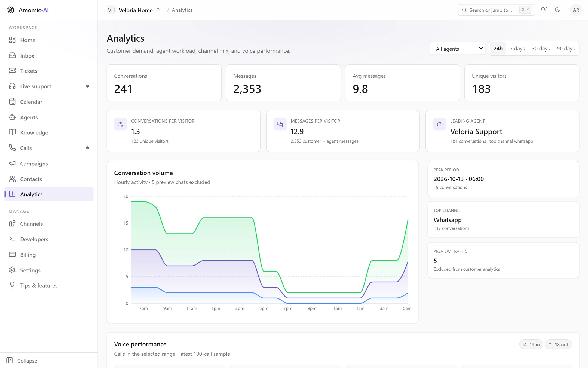Open the Billing menu item

49,255
